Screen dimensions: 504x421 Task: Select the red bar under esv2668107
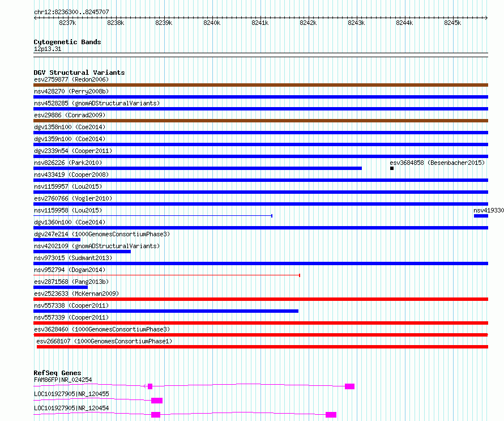tap(262, 347)
